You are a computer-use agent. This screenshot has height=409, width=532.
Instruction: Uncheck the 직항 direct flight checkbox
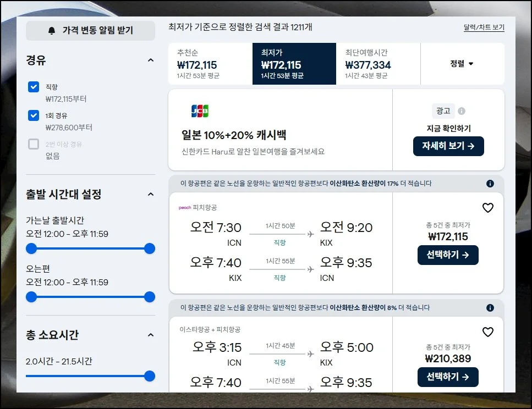point(34,87)
